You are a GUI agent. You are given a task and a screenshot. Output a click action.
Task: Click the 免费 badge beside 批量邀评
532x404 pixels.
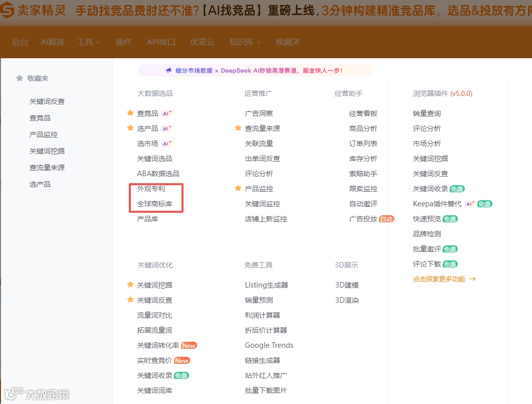(x=450, y=249)
